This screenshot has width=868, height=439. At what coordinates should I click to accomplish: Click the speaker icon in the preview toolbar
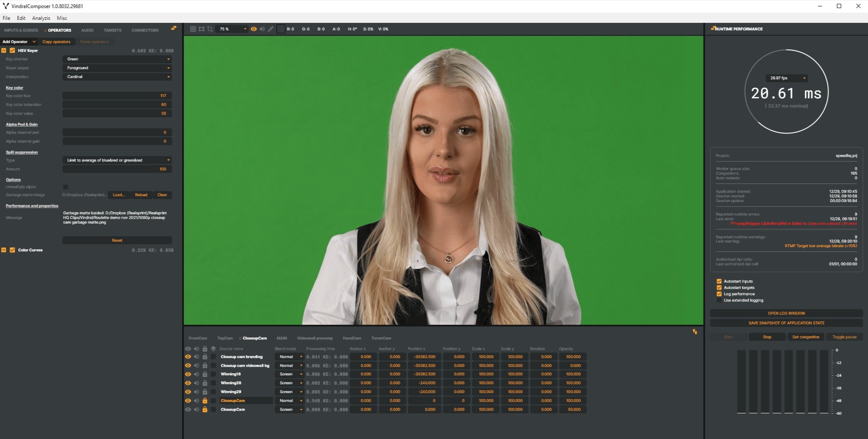pyautogui.click(x=262, y=29)
